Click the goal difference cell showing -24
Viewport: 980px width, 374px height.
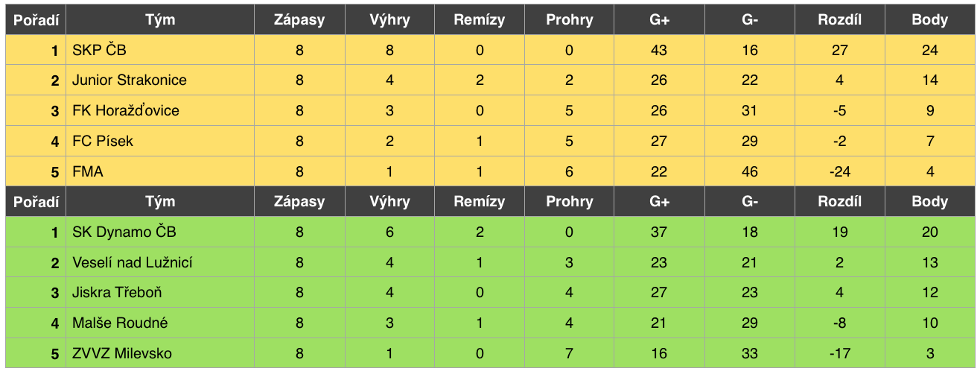(840, 171)
